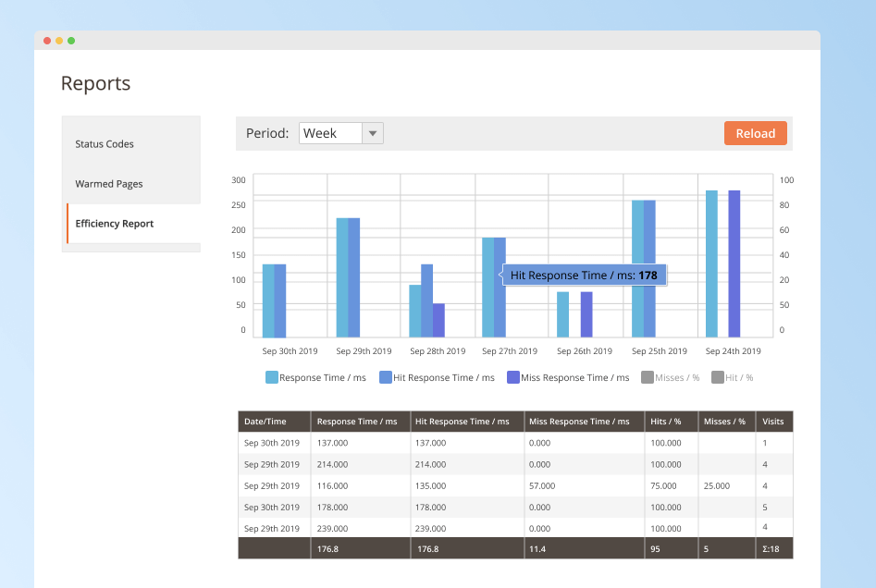Open the Status Codes tab
The height and width of the screenshot is (588, 876).
(x=105, y=144)
